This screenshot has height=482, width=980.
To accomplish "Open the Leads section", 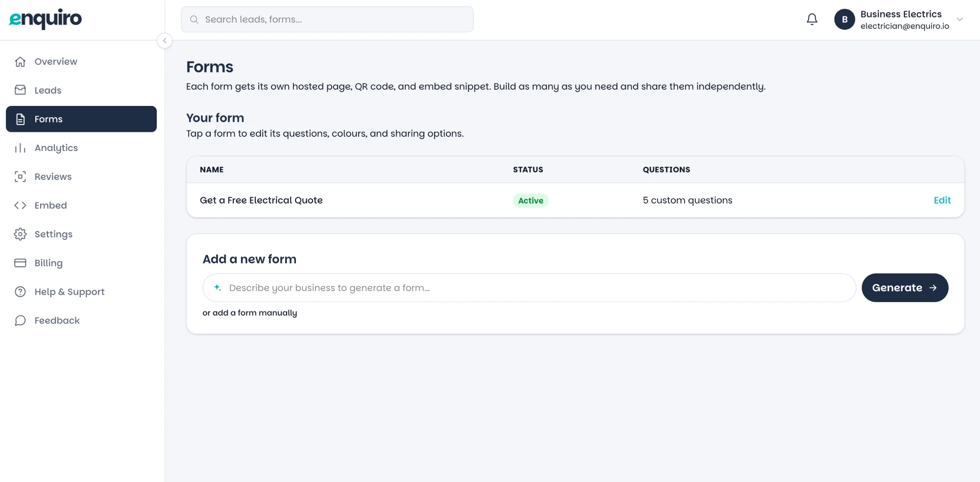I will click(x=81, y=90).
